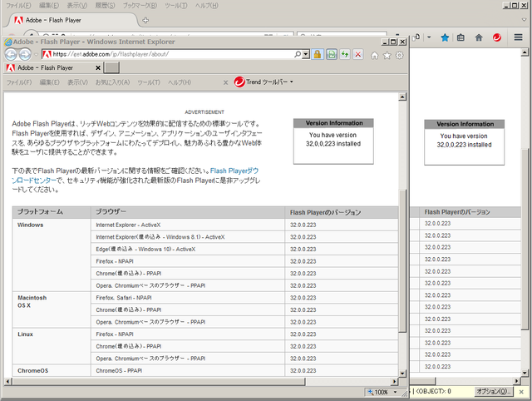Image resolution: width=532 pixels, height=401 pixels.
Task: Open IE tools gear icon
Action: pyautogui.click(x=400, y=56)
